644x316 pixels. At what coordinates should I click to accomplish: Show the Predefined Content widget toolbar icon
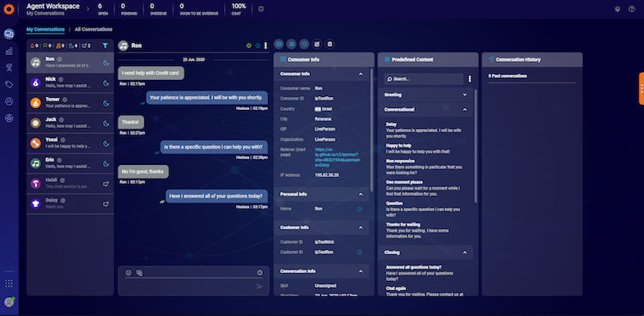click(291, 44)
